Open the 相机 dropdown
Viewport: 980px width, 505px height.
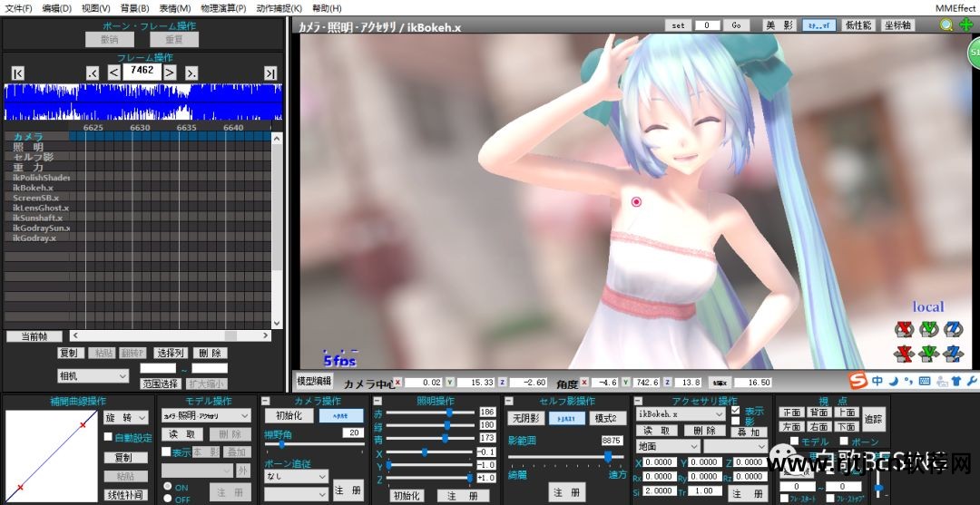(93, 376)
